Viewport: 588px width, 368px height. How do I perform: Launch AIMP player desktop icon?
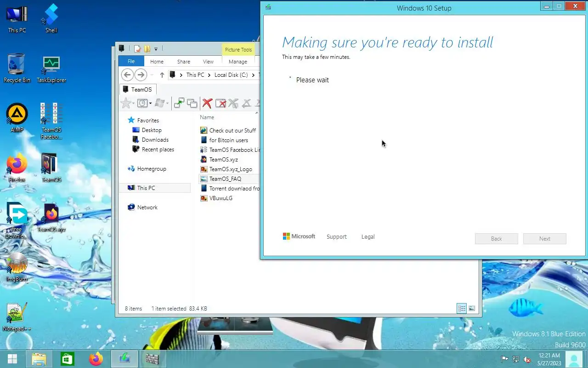[17, 118]
